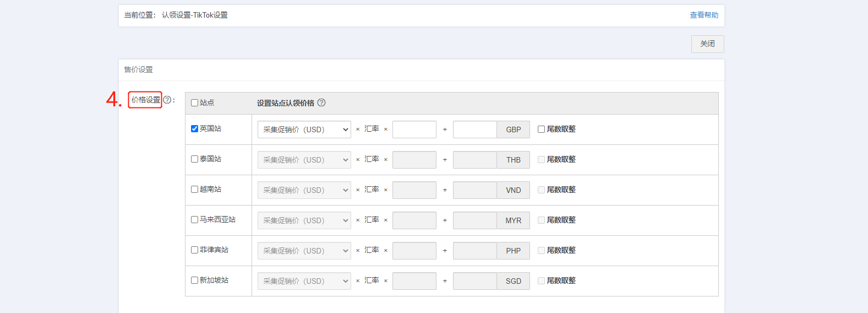Enable 尾数取整 for the GBP row
868x313 pixels.
pyautogui.click(x=541, y=129)
